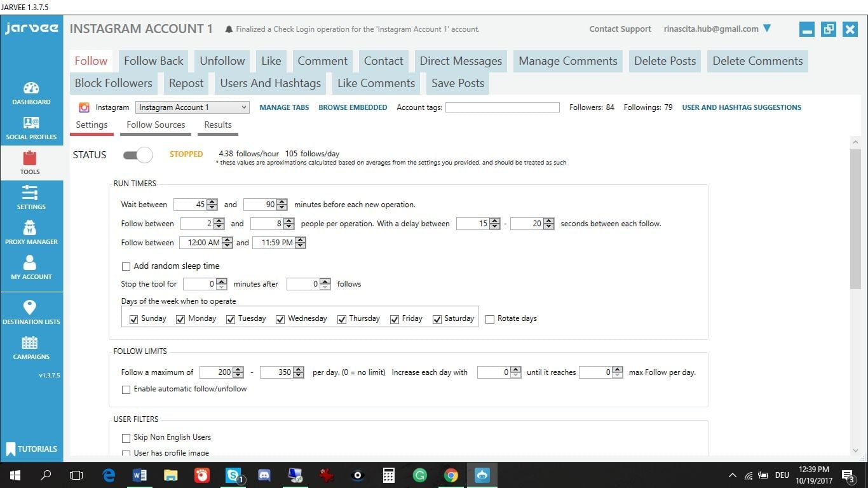Expand the account email dropdown arrow
868x488 pixels.
(766, 29)
